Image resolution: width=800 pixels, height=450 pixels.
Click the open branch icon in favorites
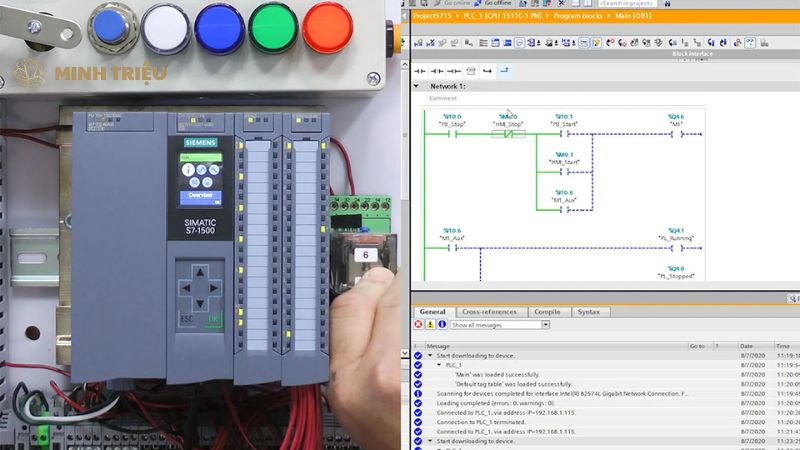pos(487,71)
